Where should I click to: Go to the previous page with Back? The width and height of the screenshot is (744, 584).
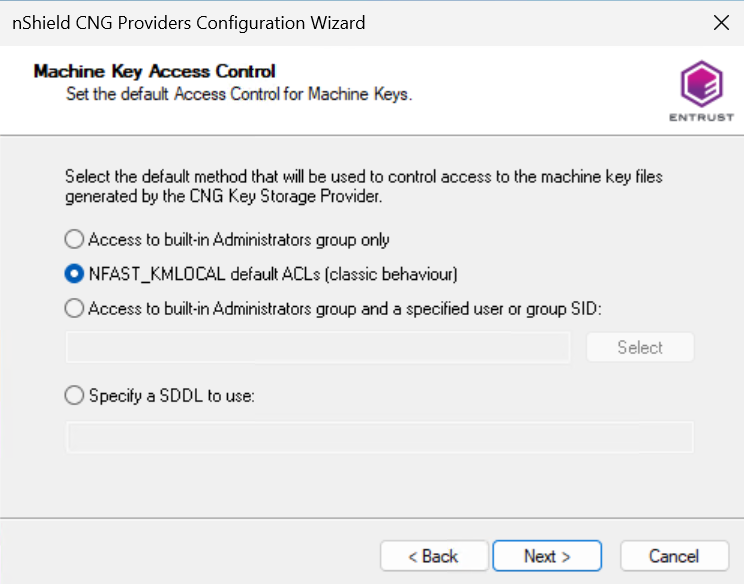(434, 556)
